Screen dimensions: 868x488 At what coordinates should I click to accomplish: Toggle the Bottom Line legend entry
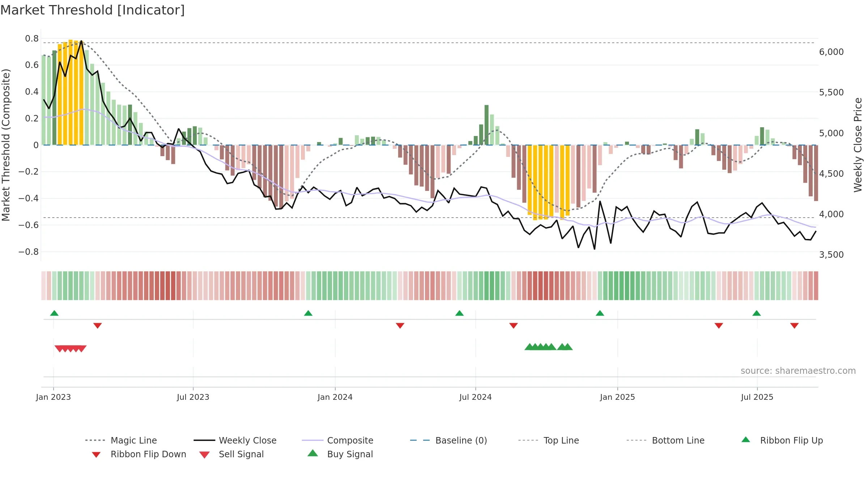coord(665,440)
